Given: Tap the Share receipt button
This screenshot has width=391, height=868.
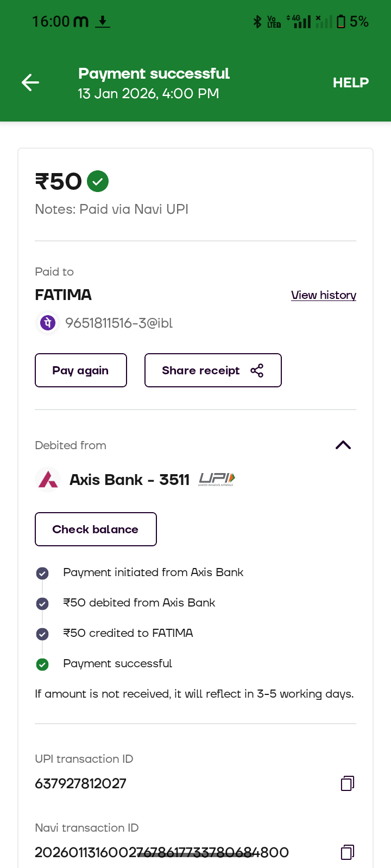Looking at the screenshot, I should coord(212,371).
